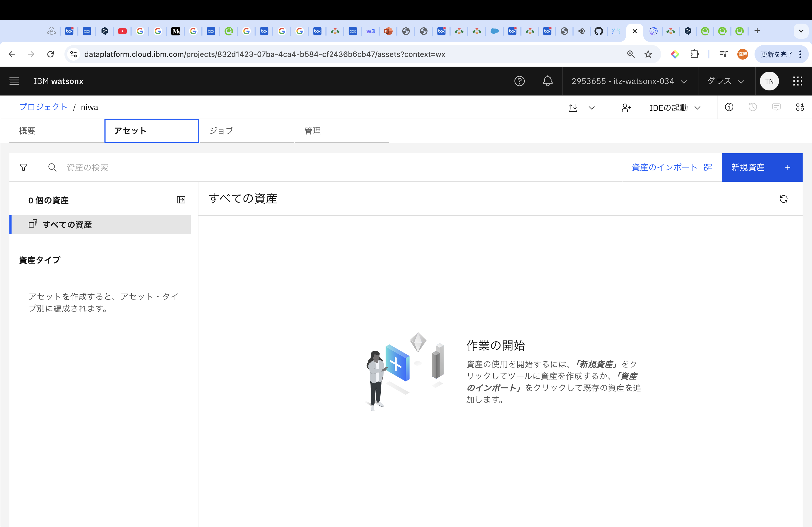Image resolution: width=812 pixels, height=527 pixels.
Task: Open the hamburger navigation menu
Action: click(x=14, y=81)
